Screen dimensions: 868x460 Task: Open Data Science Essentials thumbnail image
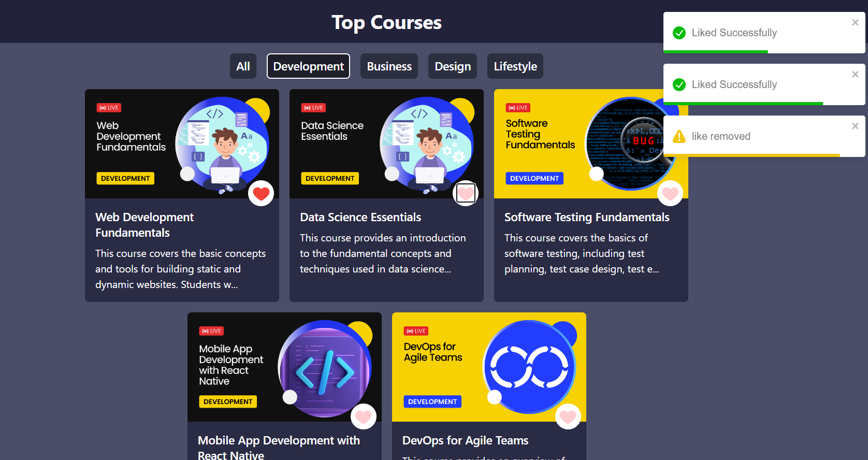386,143
